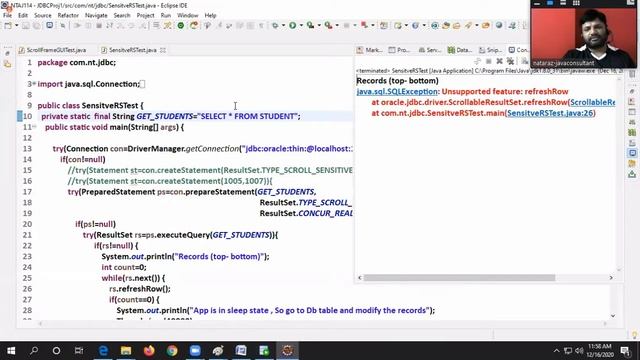Switch to ScrollFrameGUITest.java editor tab
The width and height of the screenshot is (640, 360).
click(52, 50)
